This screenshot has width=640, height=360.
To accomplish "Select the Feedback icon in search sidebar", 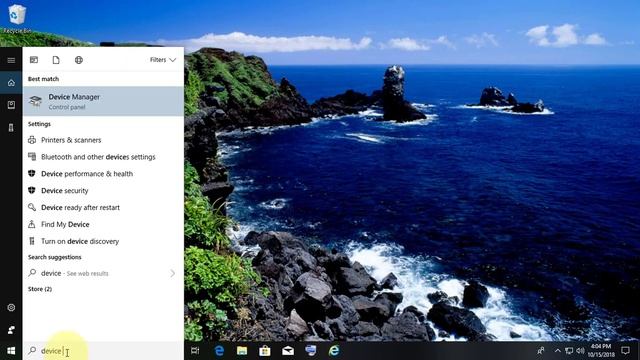I will 11,330.
